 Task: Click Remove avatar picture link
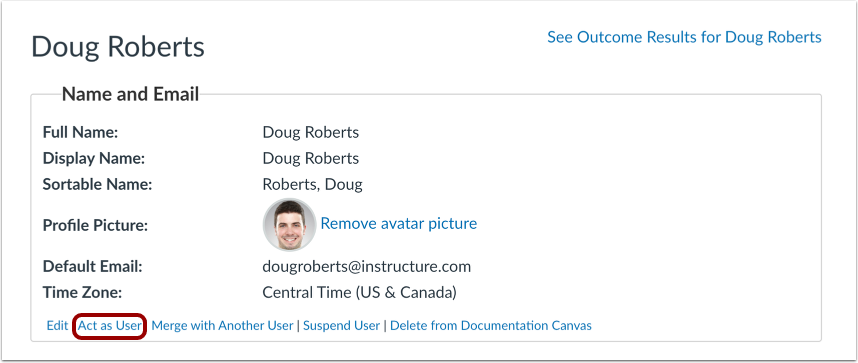coord(398,223)
